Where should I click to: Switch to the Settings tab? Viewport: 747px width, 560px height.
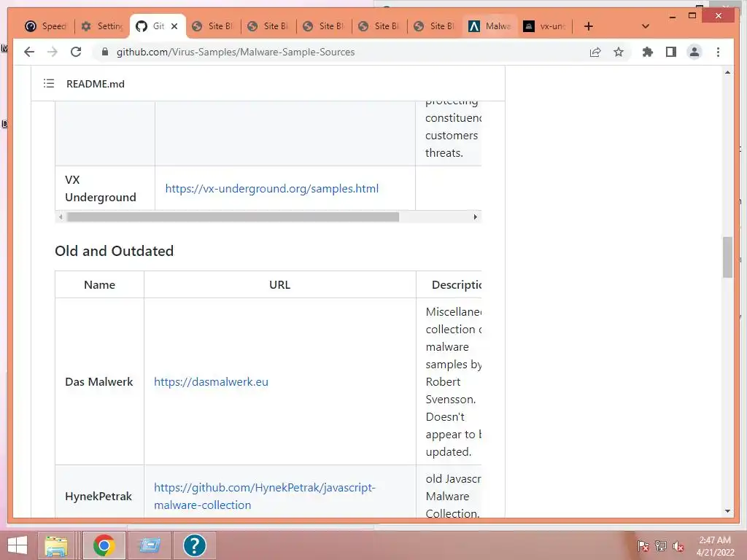[102, 26]
